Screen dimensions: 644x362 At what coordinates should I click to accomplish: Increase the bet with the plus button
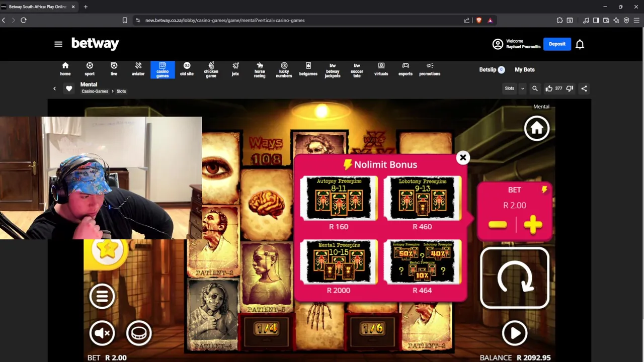(533, 225)
